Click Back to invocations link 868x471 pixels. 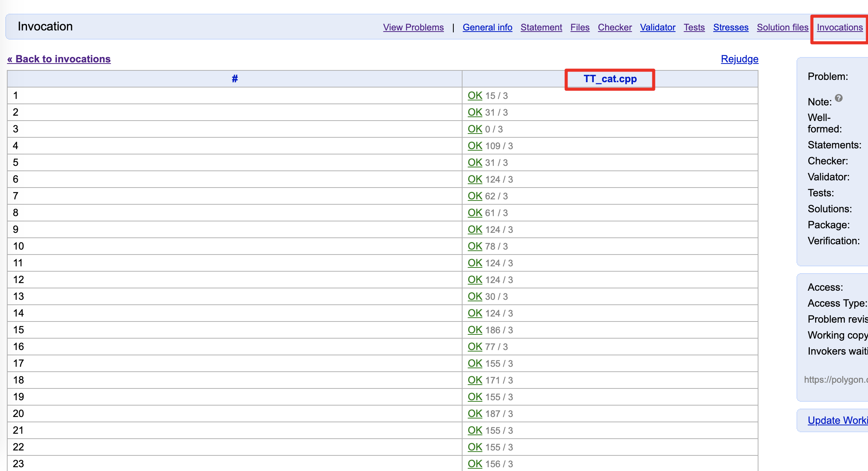click(59, 59)
